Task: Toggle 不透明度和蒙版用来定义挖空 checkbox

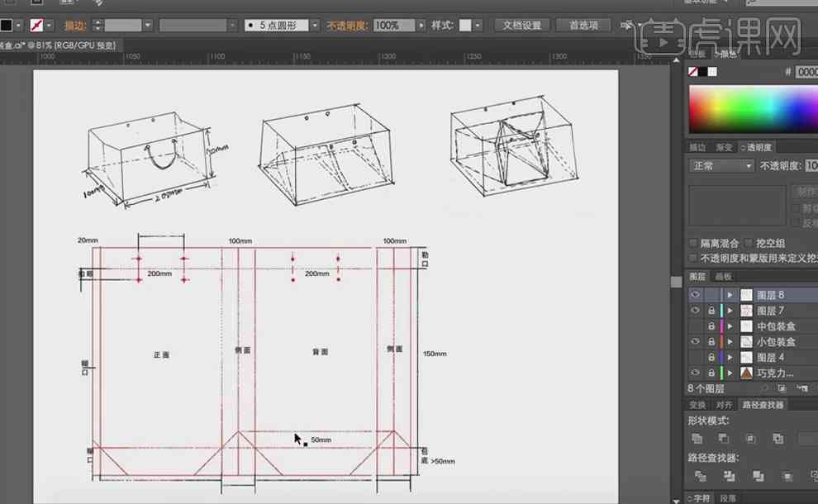Action: (692, 259)
